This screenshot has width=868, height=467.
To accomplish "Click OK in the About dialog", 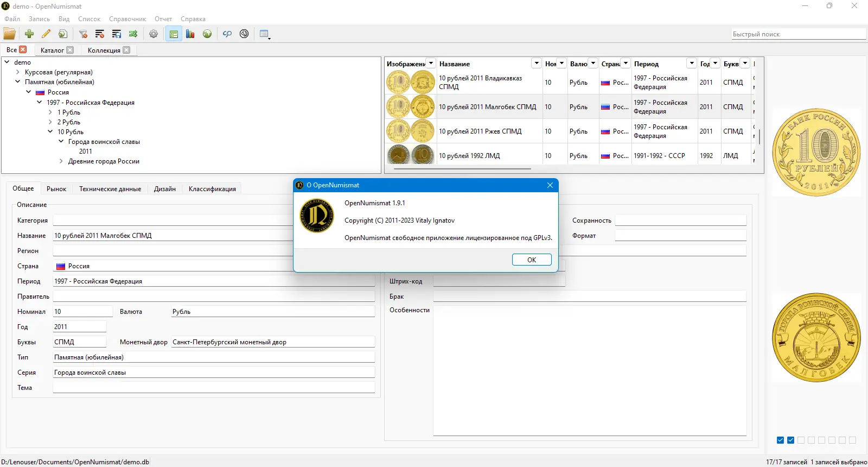I will click(532, 260).
